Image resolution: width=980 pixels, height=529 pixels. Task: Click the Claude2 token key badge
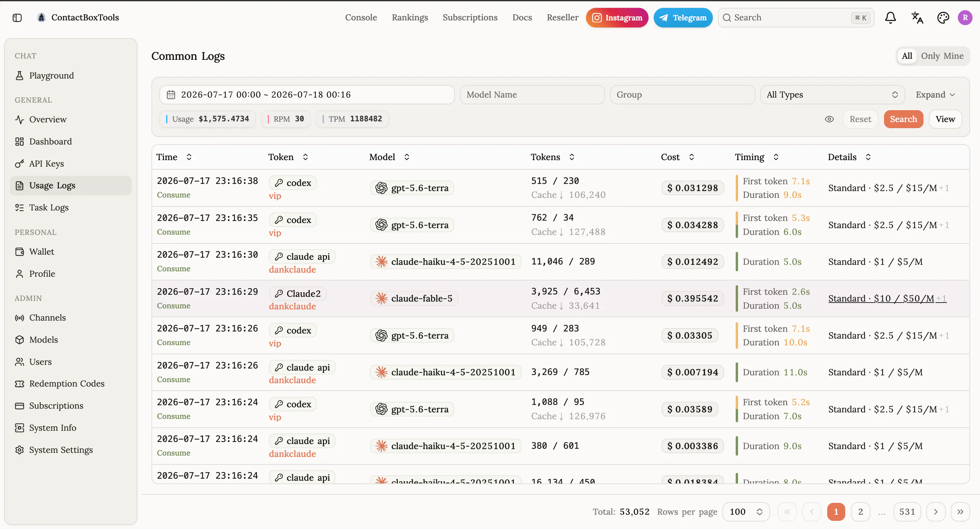pos(298,294)
